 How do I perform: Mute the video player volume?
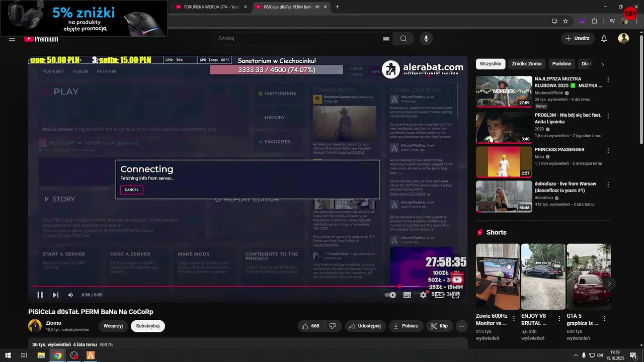(x=71, y=295)
